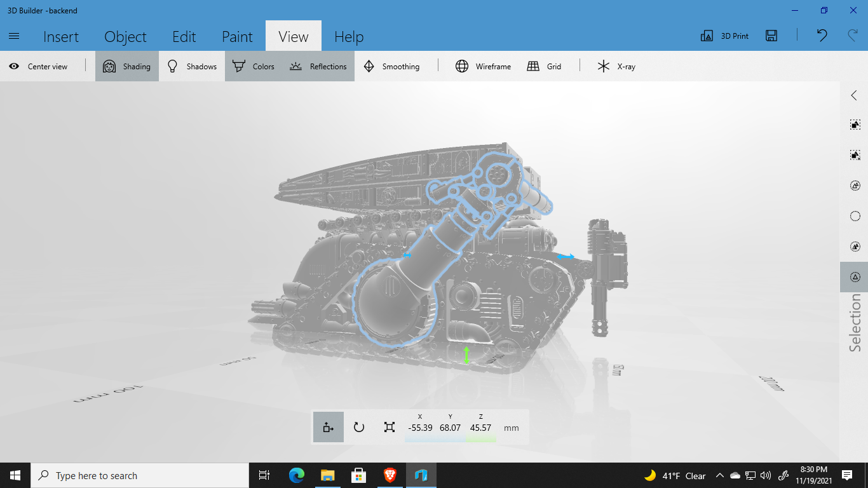Select the Move tool
The image size is (868, 488).
coord(329,427)
